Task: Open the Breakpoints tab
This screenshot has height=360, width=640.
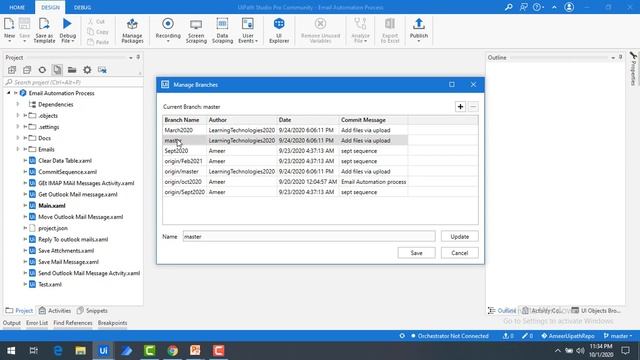Action: [x=112, y=323]
